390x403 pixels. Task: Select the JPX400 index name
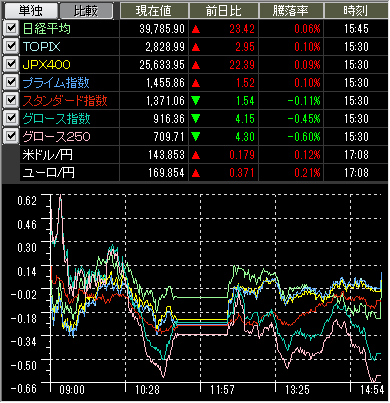(x=47, y=65)
